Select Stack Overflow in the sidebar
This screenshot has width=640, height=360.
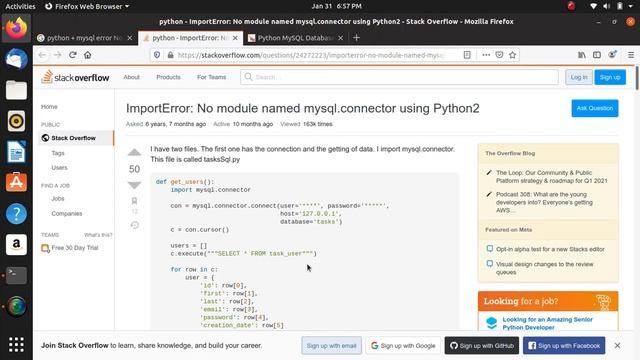point(76,138)
